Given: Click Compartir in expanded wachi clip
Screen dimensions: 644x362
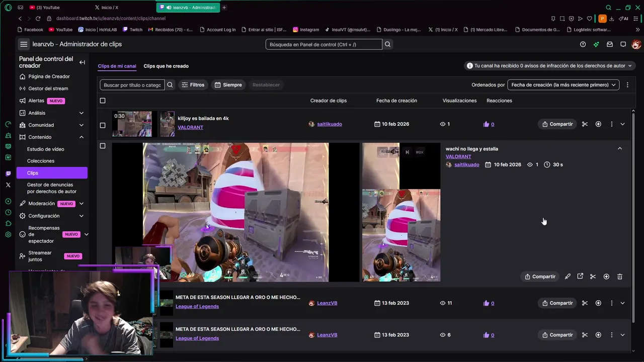Looking at the screenshot, I should pos(540,277).
